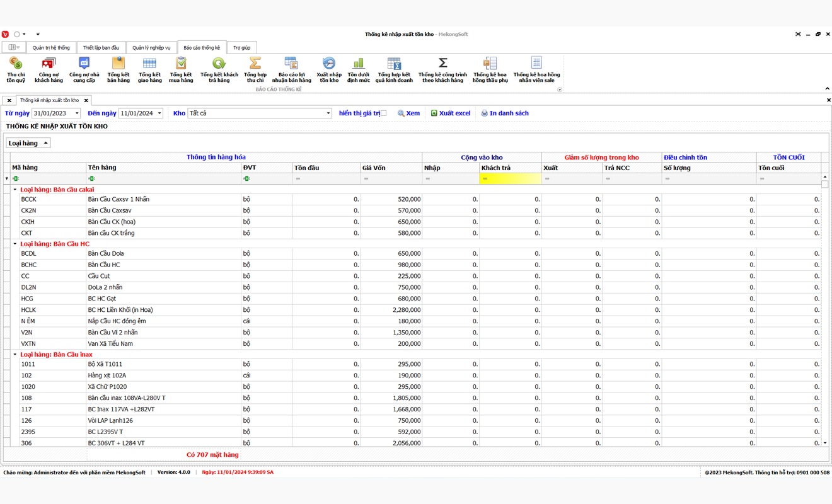Collapse the Bàn Cầu HC group

[x=15, y=244]
